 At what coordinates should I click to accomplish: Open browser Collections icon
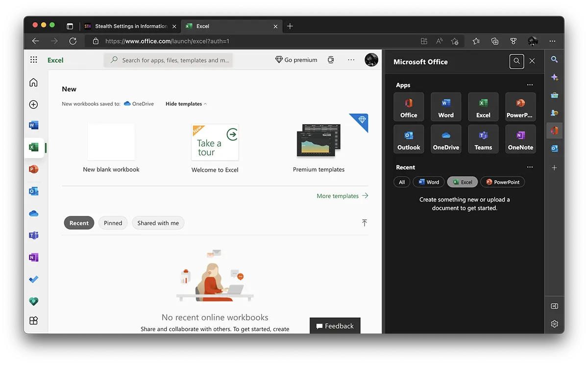point(495,41)
